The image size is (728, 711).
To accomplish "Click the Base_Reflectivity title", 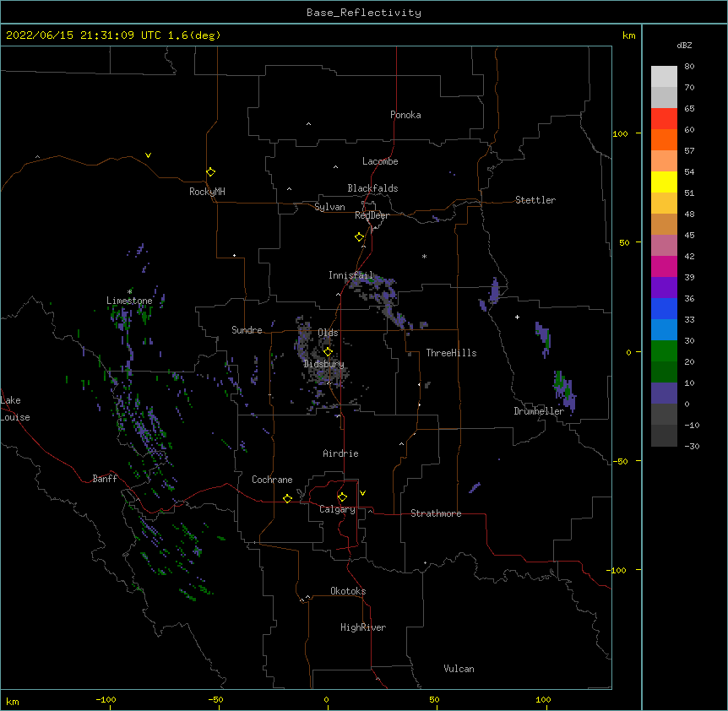I will pos(363,13).
